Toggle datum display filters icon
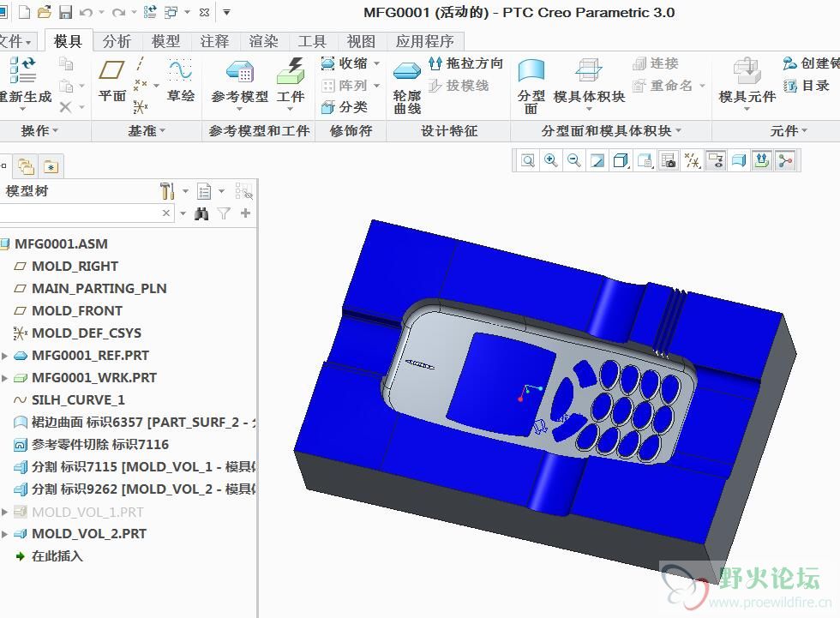 point(693,160)
